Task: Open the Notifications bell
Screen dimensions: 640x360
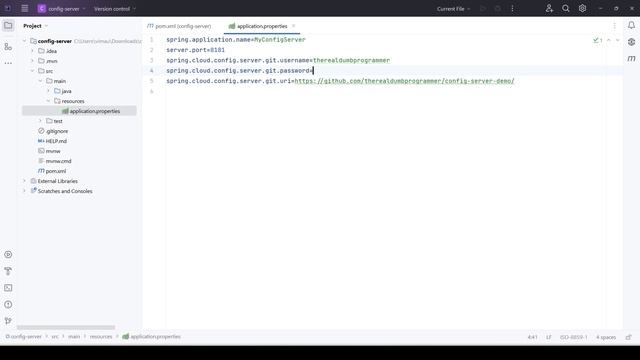Action: 631,25
